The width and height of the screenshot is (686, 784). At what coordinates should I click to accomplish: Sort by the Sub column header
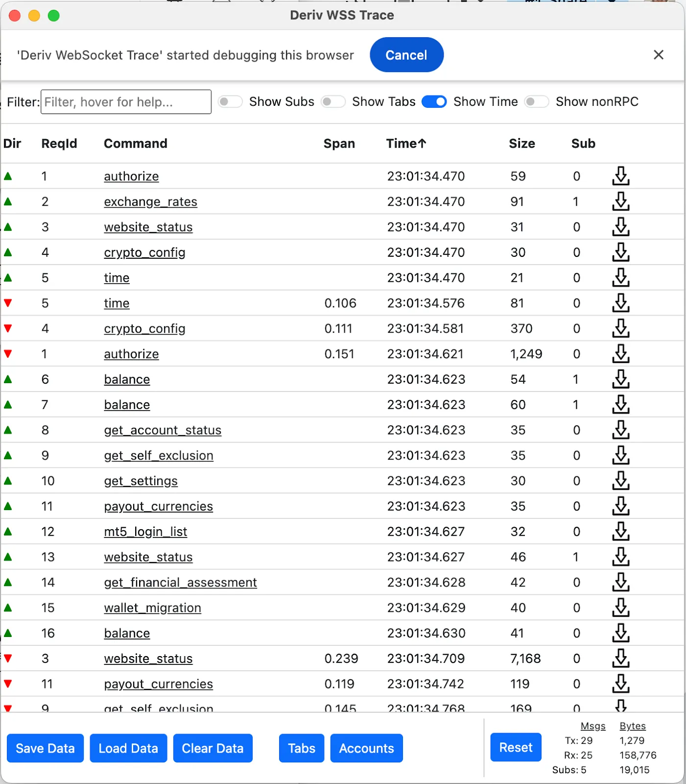coord(583,144)
